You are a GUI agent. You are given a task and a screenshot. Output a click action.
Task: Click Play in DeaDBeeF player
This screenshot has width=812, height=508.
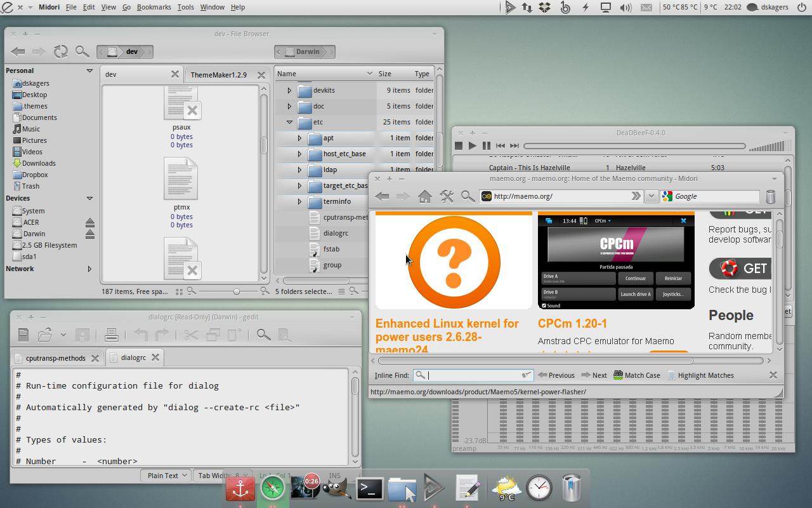pos(473,145)
